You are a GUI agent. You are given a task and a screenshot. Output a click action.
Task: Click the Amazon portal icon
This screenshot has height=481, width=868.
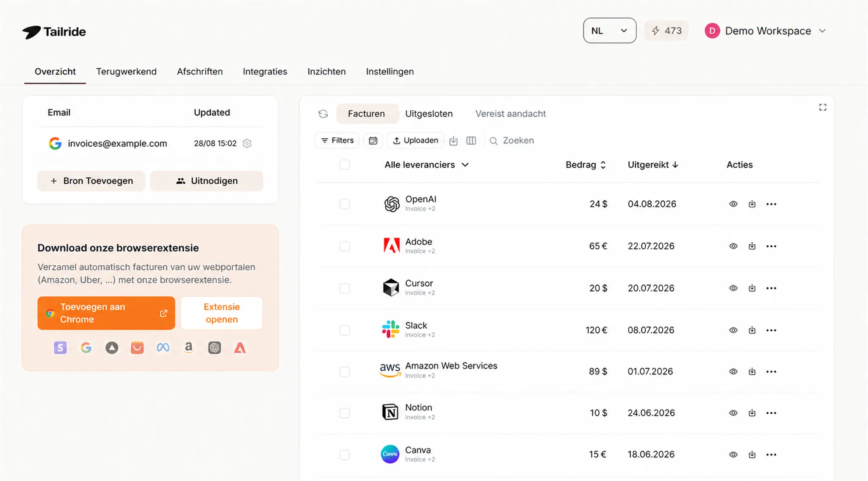click(189, 348)
